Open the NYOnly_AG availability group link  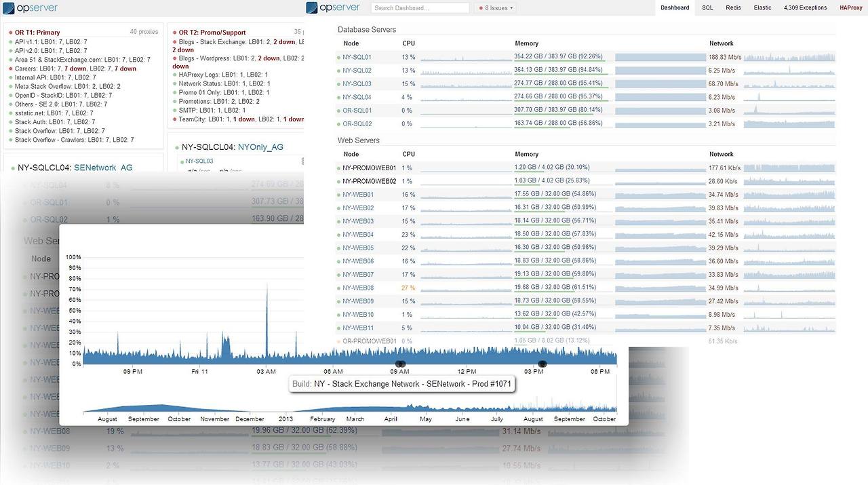pos(260,147)
